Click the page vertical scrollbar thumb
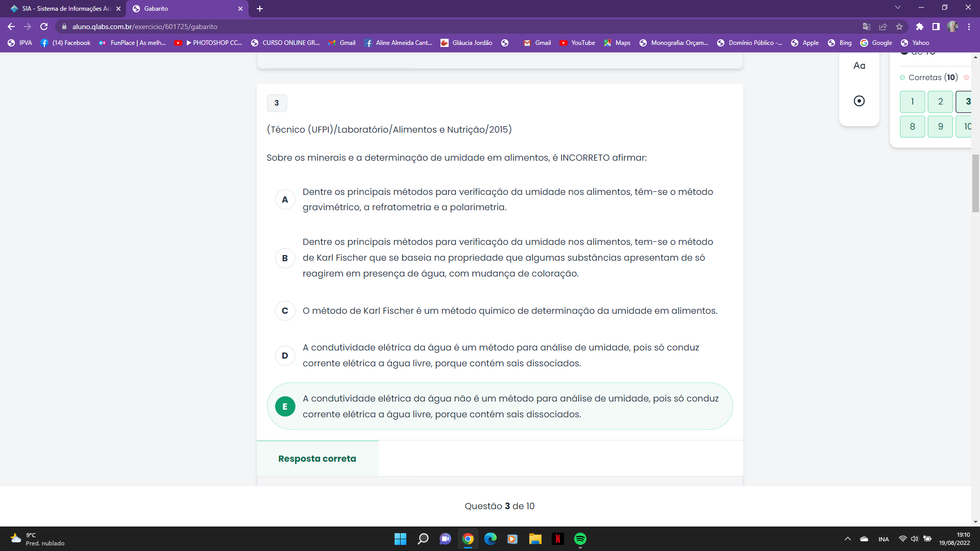 pyautogui.click(x=975, y=184)
